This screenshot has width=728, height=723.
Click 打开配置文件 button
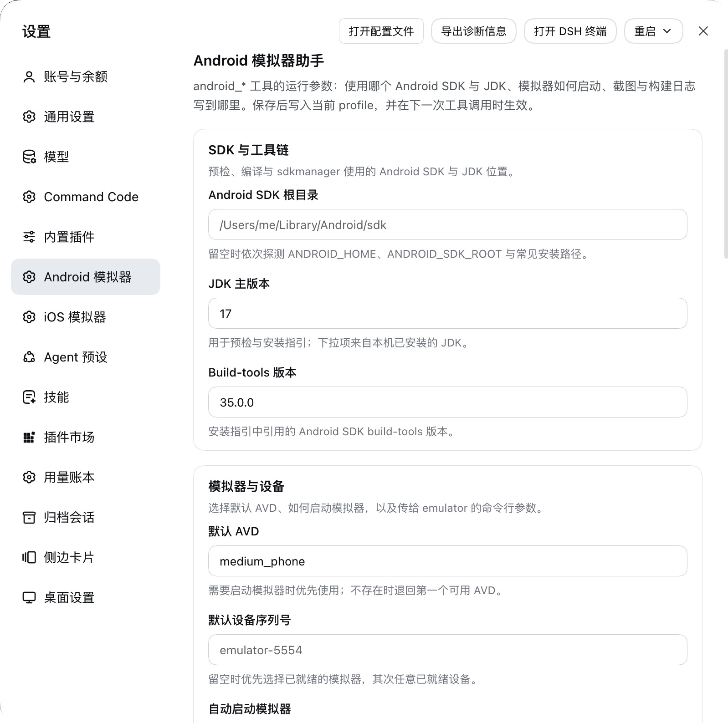pyautogui.click(x=381, y=31)
